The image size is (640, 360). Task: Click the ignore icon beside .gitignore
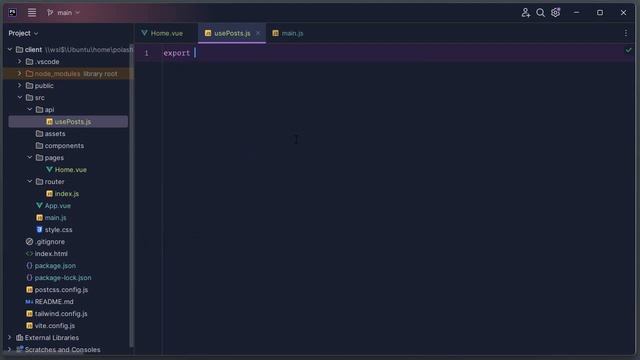click(29, 242)
